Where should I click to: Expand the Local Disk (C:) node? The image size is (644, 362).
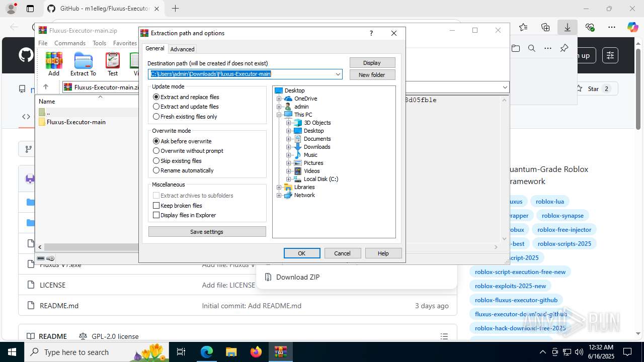click(x=288, y=179)
